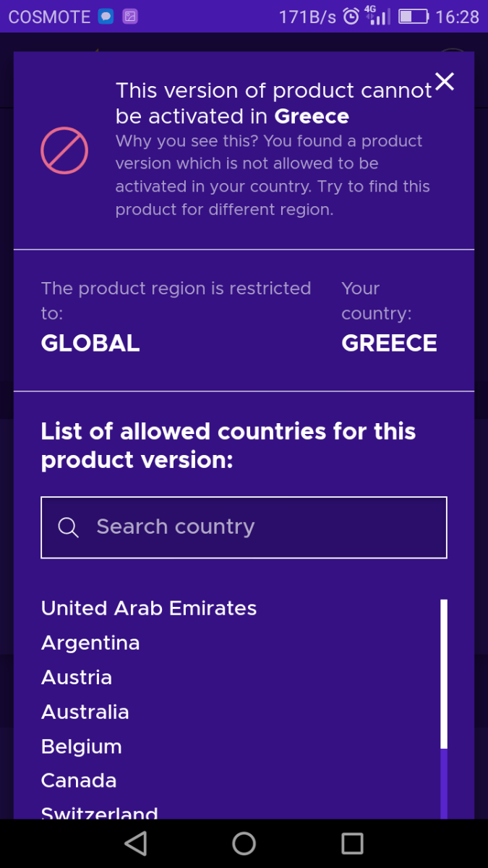This screenshot has height=868, width=488.
Task: Select Argentina in allowed countries
Action: (x=90, y=643)
